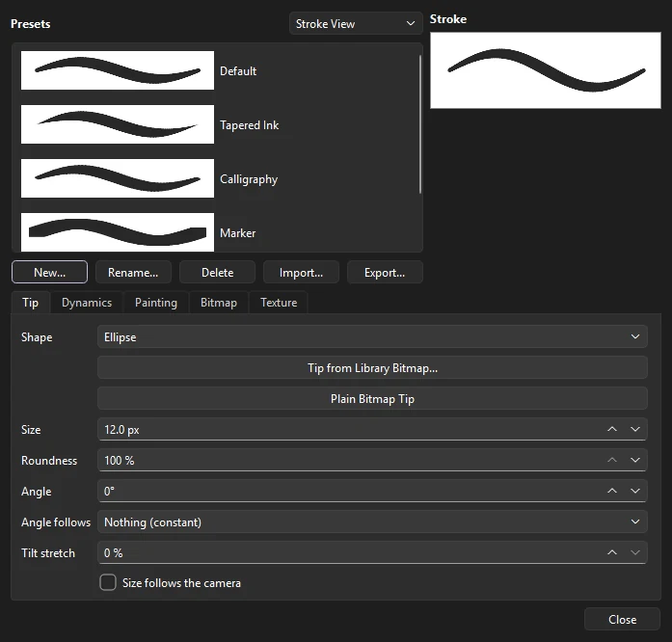Select the Marker preset thumbnail

coord(118,232)
